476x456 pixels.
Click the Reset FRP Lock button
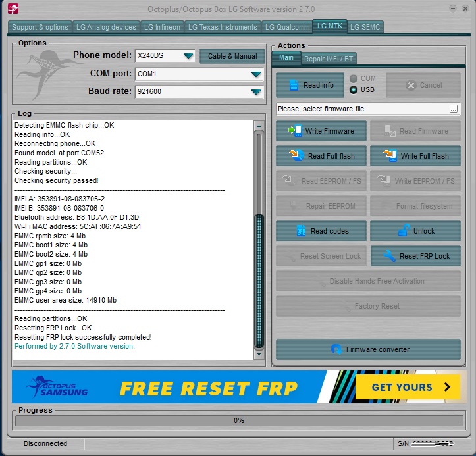[x=415, y=256]
